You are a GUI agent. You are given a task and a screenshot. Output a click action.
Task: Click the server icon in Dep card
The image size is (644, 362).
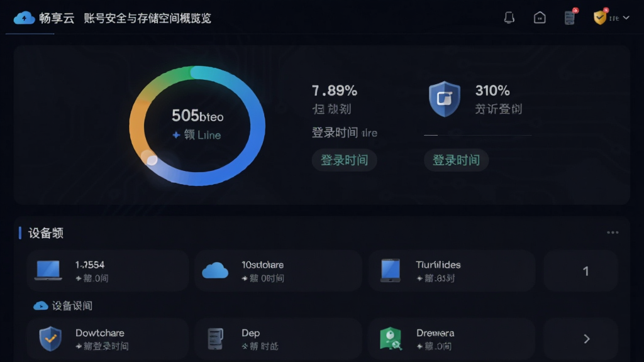click(215, 339)
